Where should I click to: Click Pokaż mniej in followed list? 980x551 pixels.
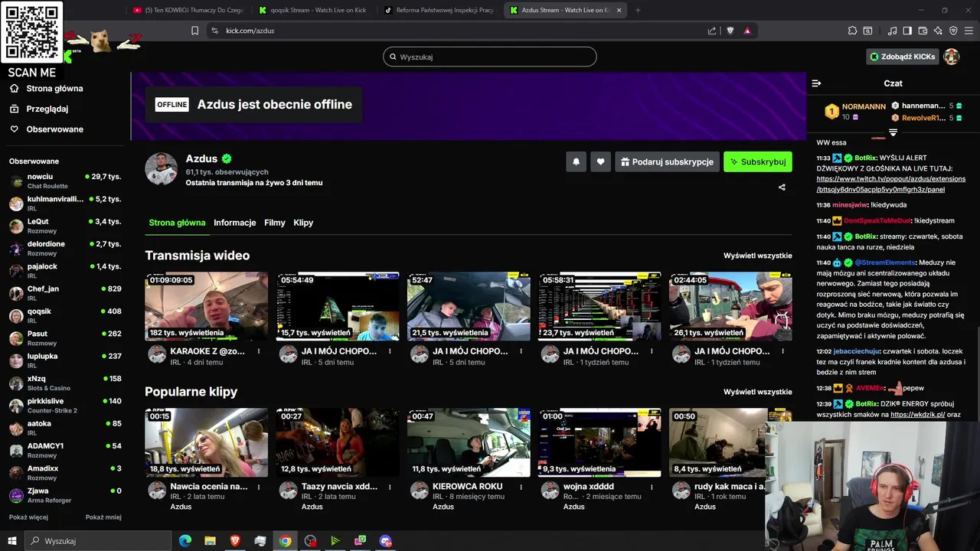[103, 517]
